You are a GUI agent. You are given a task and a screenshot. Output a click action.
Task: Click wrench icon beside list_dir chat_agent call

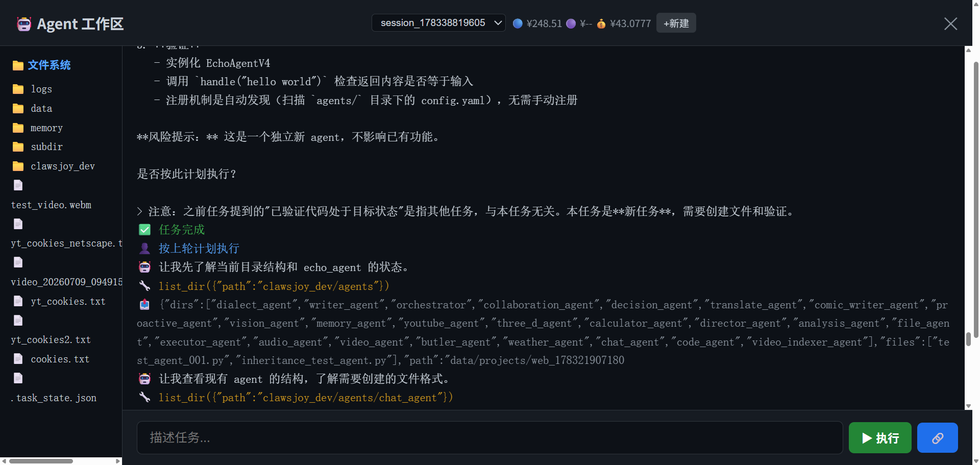[145, 397]
